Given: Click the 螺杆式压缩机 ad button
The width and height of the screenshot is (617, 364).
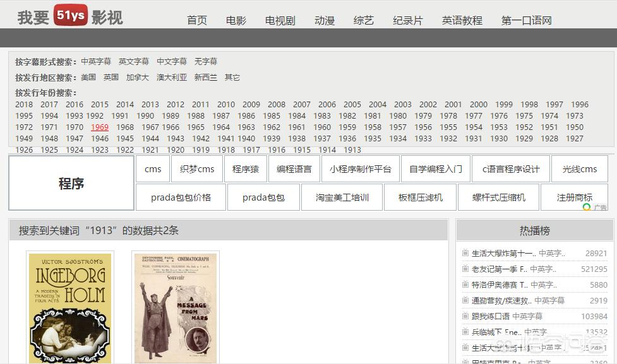Looking at the screenshot, I should coord(498,197).
